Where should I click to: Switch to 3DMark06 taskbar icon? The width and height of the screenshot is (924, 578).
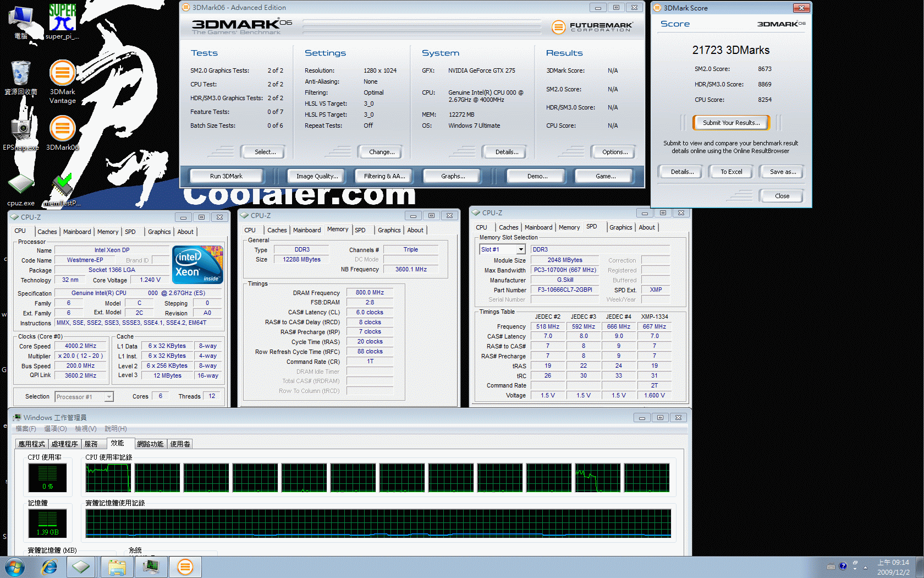[x=185, y=567]
